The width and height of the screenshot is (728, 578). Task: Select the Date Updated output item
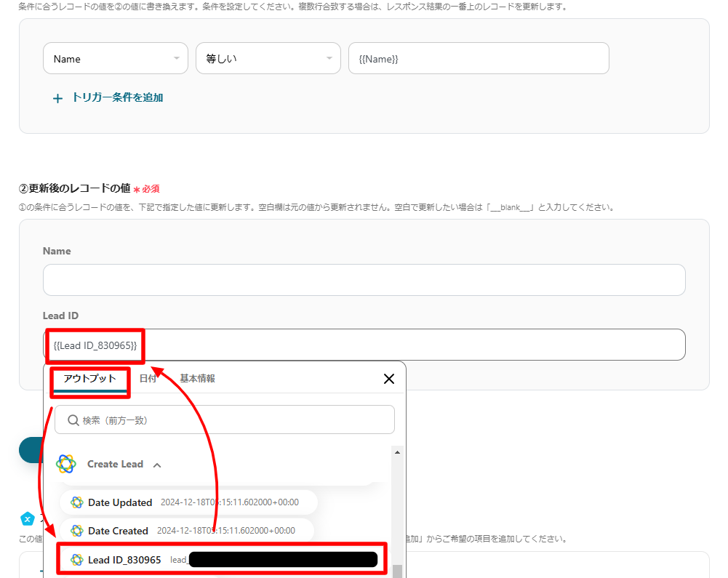(188, 502)
